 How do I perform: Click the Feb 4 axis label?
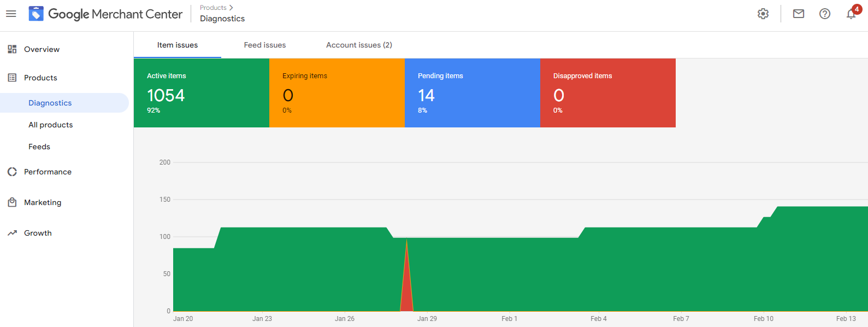click(x=599, y=319)
